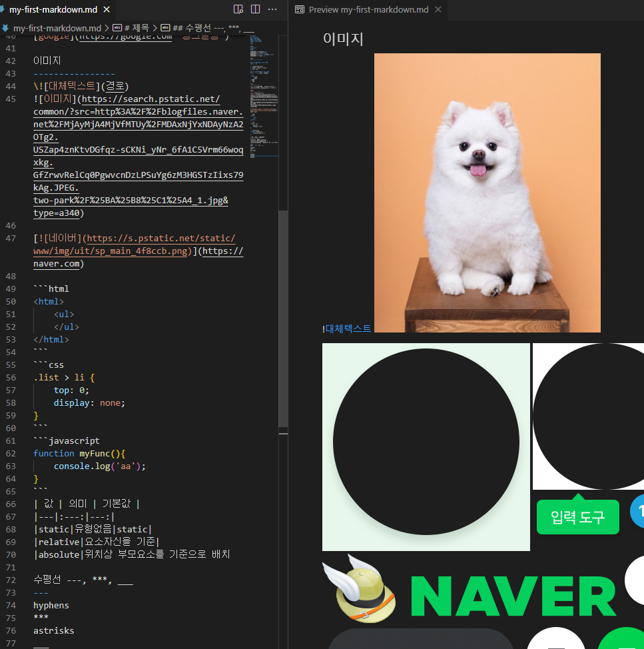
Task: Click 'astrisks' text on line 76
Action: click(54, 631)
